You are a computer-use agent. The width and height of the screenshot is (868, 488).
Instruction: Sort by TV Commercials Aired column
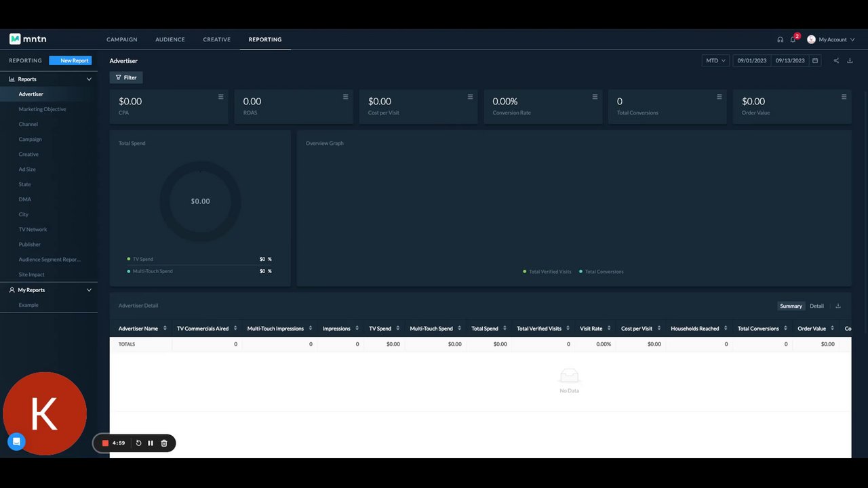(235, 329)
